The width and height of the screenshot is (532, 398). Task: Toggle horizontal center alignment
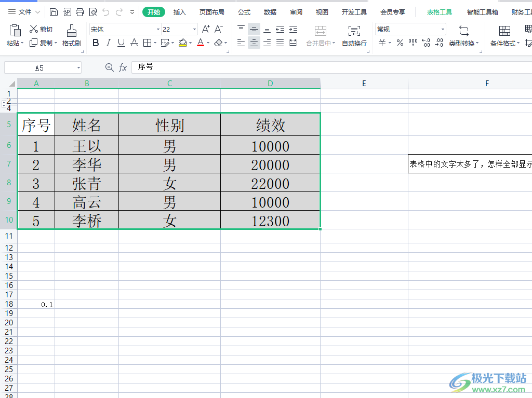click(x=254, y=43)
